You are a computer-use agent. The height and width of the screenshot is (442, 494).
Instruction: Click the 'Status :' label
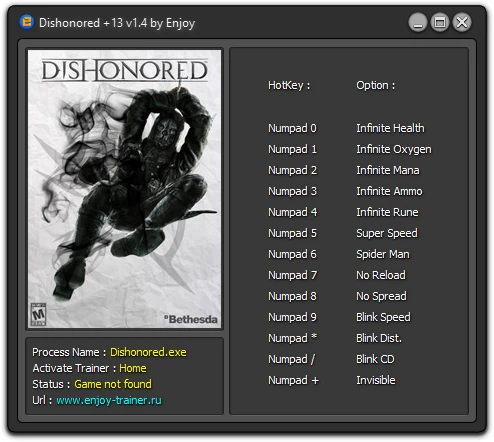point(51,384)
